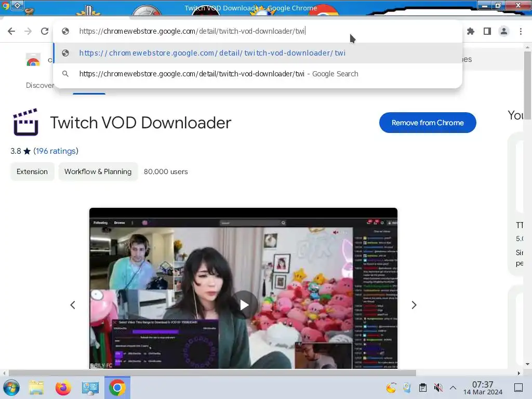Click the moon weather tray icon
The width and height of the screenshot is (532, 399).
(x=391, y=388)
